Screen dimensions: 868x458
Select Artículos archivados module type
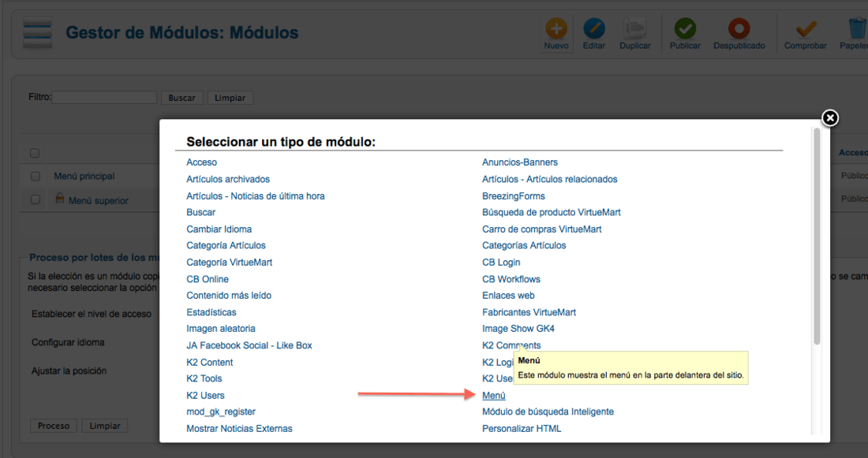pos(228,179)
